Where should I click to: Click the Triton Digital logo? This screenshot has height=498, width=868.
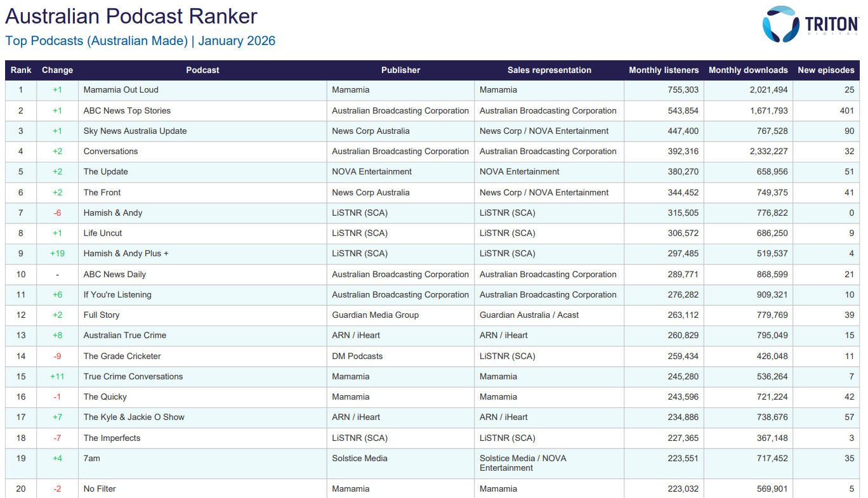point(810,25)
